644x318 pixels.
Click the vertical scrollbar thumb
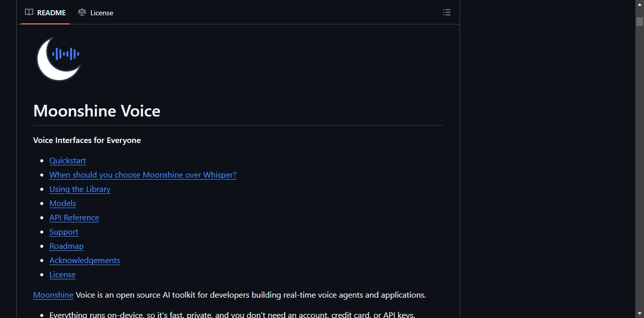639,21
